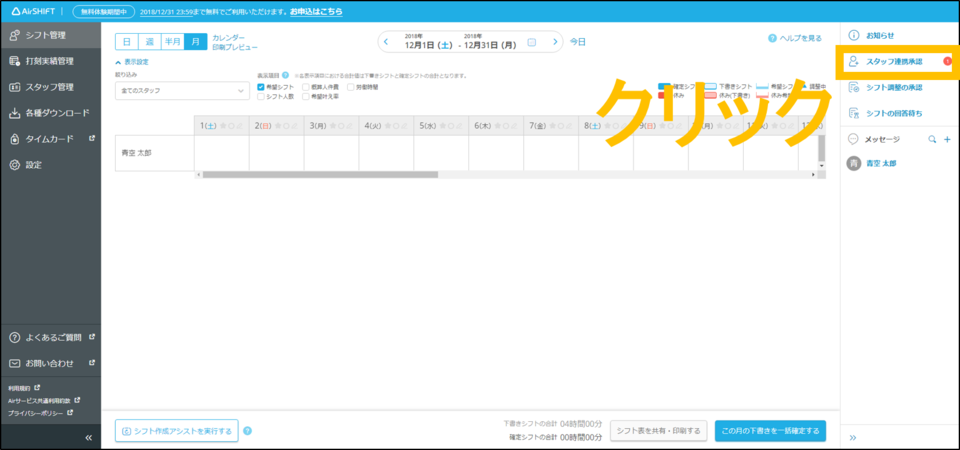This screenshot has height=450, width=960.
Task: Go to next month arrow
Action: tap(556, 42)
